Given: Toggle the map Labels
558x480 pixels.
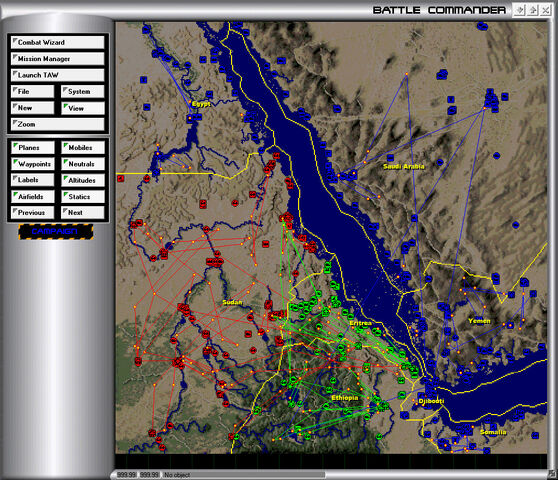Looking at the screenshot, I should coord(32,180).
